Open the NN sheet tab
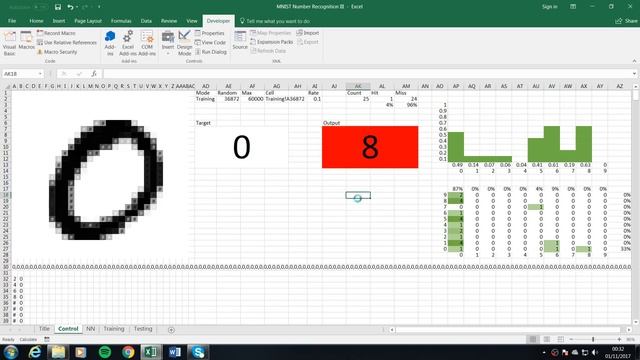Viewport: 640px width, 360px height. point(90,329)
